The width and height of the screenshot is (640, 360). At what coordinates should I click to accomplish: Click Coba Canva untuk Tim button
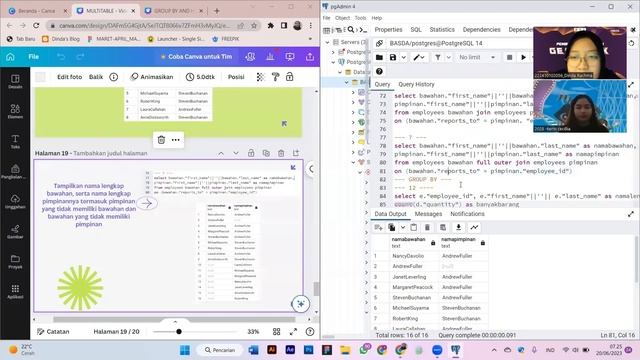tap(196, 57)
